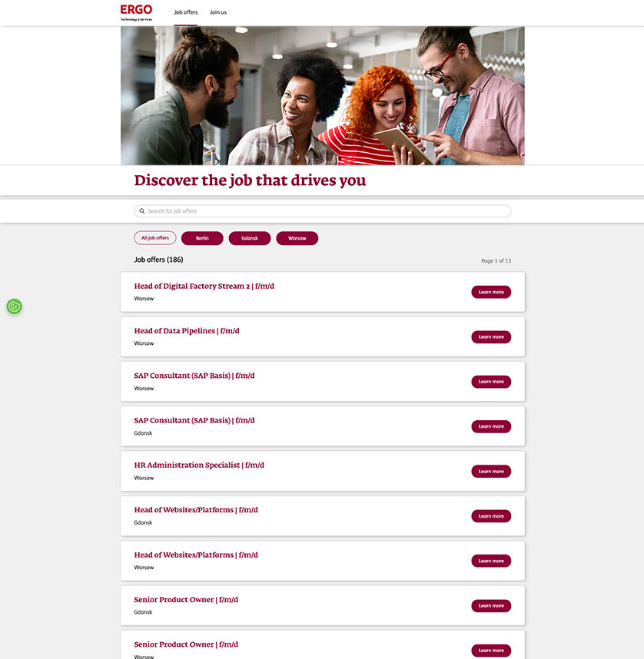Select the All job offers filter
Viewport: 644px width, 659px height.
(x=155, y=238)
